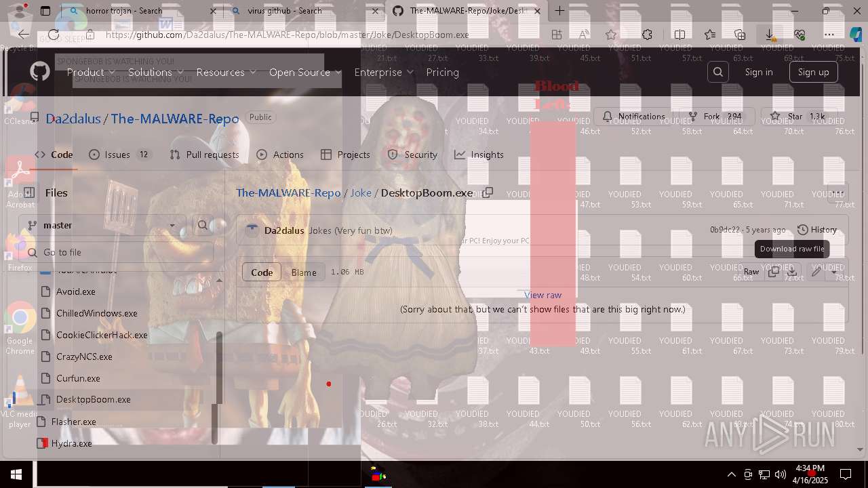This screenshot has width=868, height=488.
Task: Open the View raw link
Action: tap(542, 295)
